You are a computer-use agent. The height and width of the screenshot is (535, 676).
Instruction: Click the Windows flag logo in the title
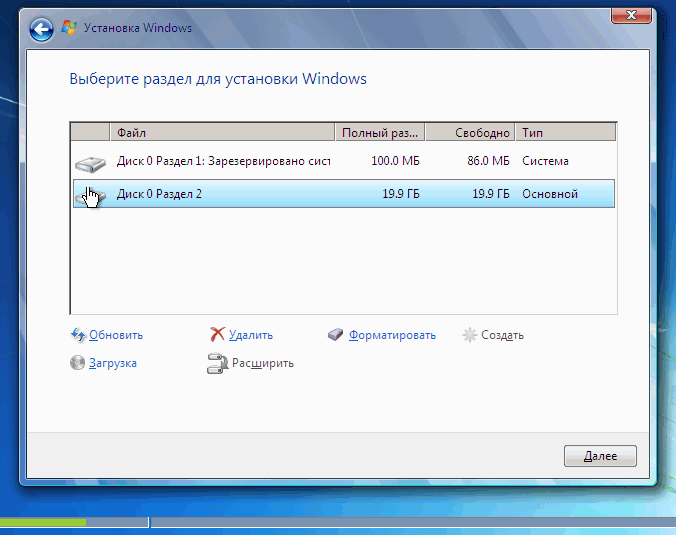[69, 28]
